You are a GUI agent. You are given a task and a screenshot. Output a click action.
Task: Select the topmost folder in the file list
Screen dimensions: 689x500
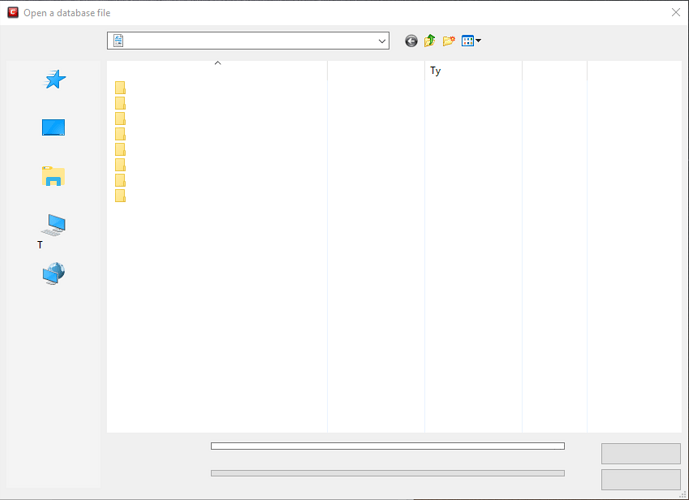click(x=120, y=87)
